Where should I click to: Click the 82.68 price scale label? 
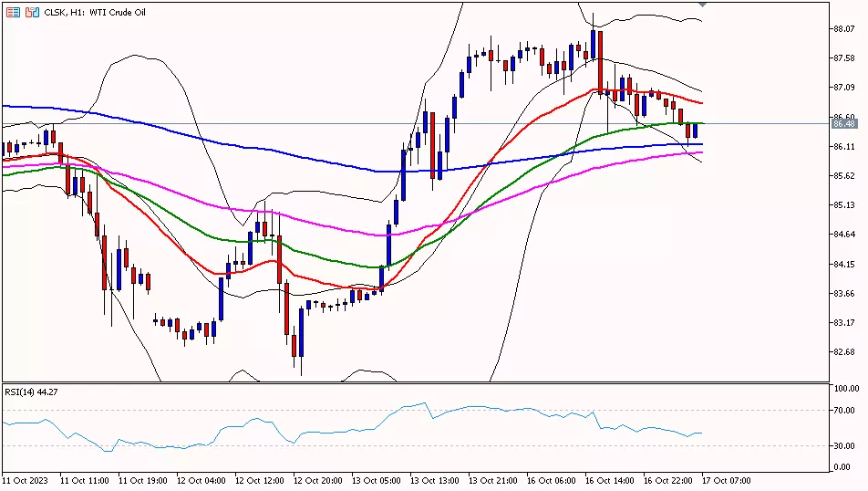(844, 351)
